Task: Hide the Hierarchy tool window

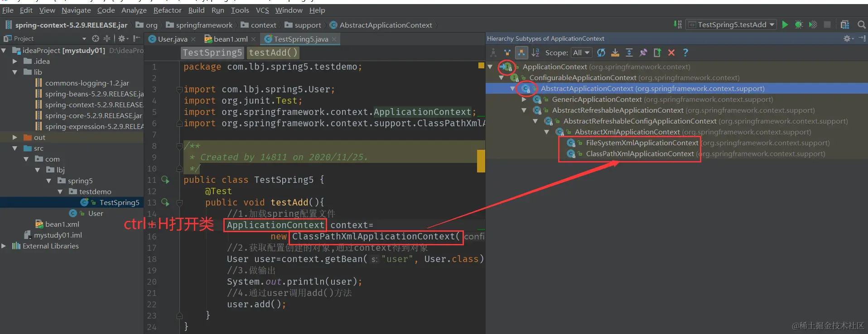Action: (x=862, y=38)
